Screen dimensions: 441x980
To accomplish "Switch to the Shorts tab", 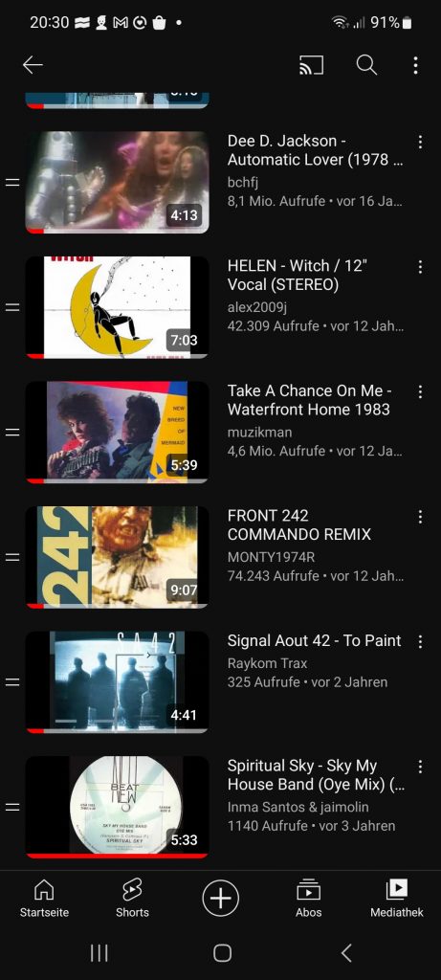I will click(x=132, y=899).
